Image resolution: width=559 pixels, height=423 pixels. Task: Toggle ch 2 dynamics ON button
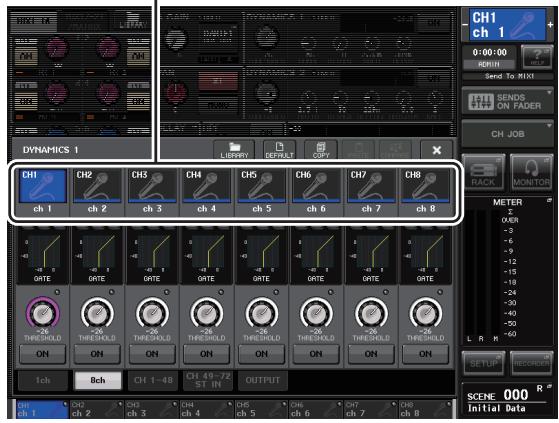tap(97, 354)
